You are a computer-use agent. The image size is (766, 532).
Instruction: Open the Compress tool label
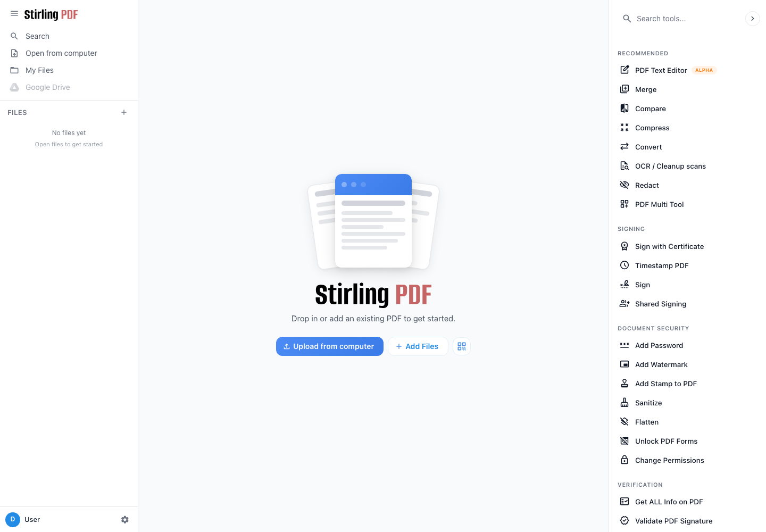click(652, 128)
